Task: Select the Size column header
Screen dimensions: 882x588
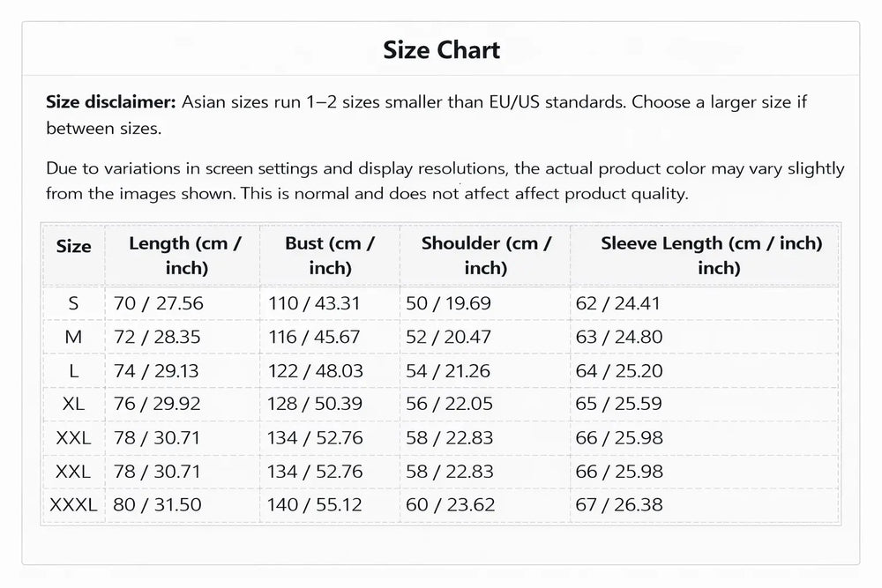Action: click(x=73, y=247)
